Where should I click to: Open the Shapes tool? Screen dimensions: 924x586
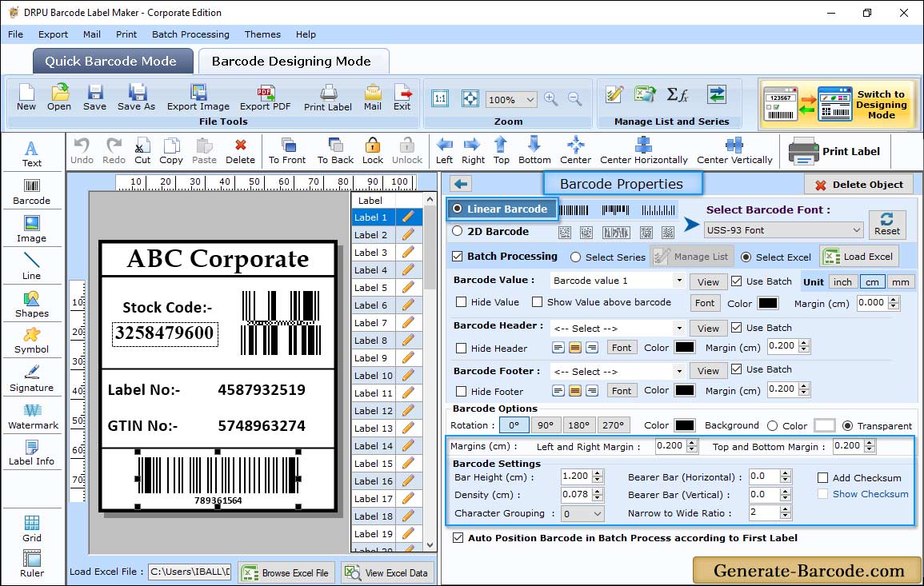click(32, 305)
